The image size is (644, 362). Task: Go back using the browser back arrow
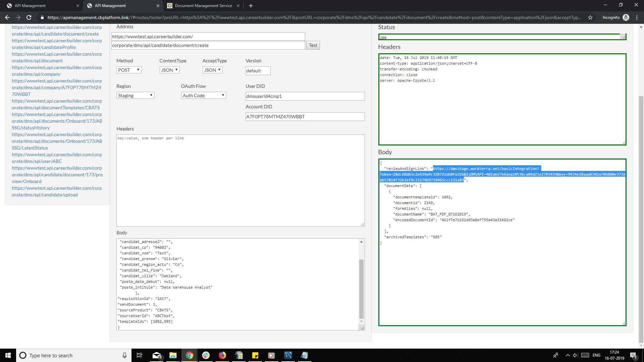click(7, 17)
